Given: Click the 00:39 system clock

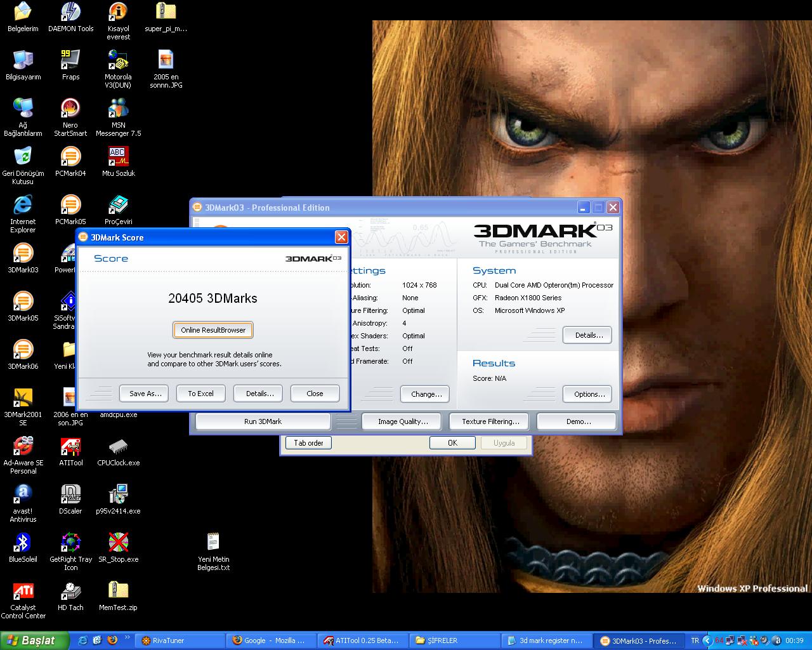Looking at the screenshot, I should [794, 640].
